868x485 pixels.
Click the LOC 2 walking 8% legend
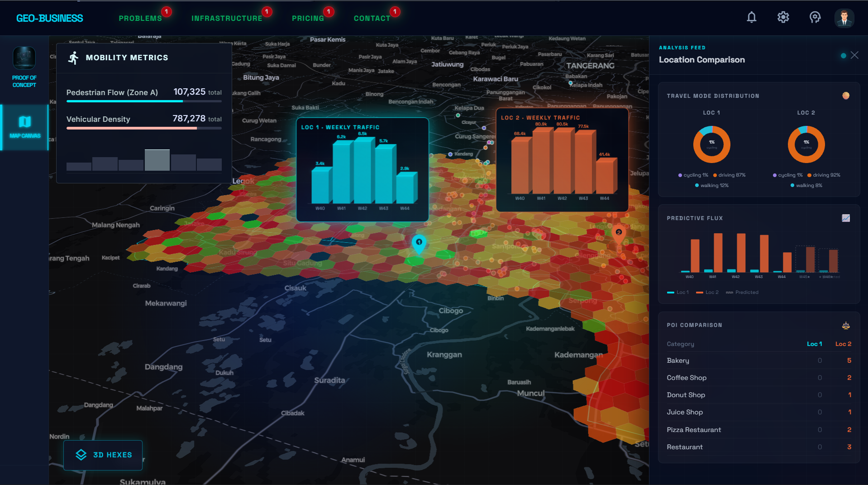pos(806,186)
